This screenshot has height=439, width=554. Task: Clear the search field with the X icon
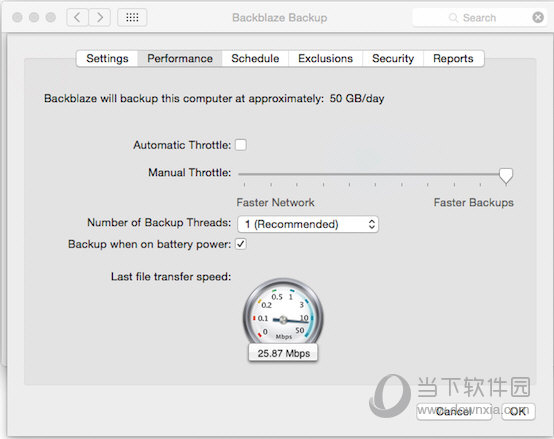pos(538,17)
